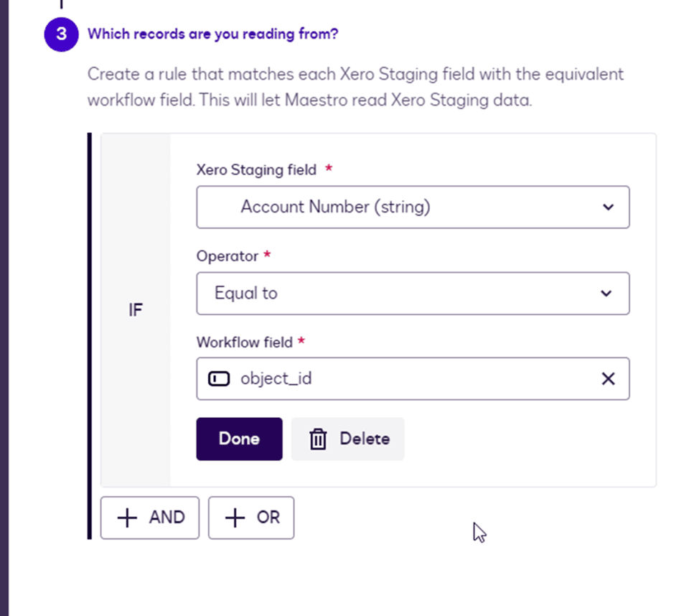Add an OR condition to the rule
The image size is (699, 616).
(251, 518)
